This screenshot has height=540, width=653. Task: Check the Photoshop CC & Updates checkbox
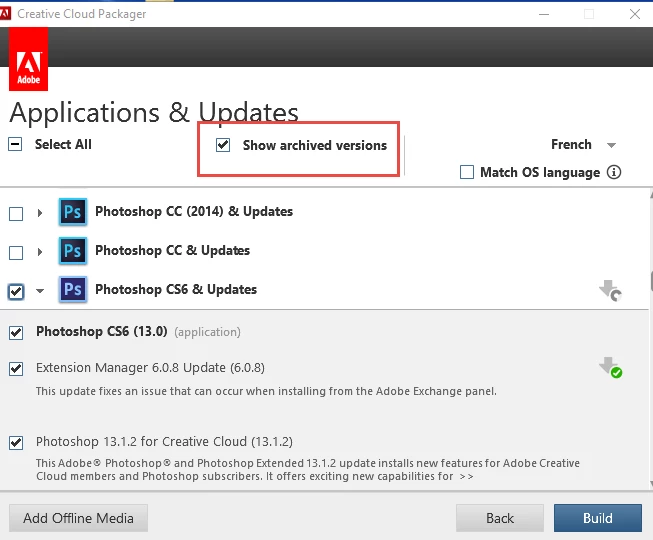point(16,253)
